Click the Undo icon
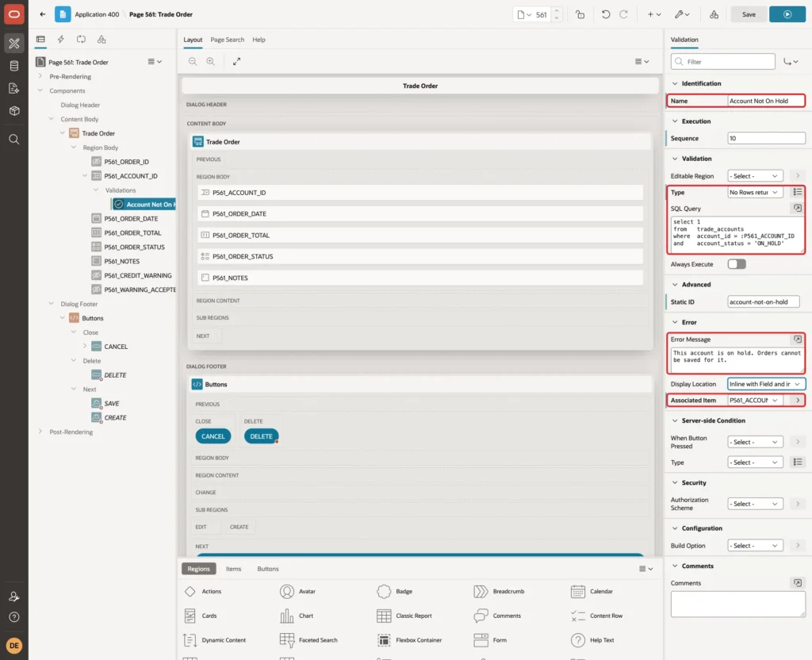The width and height of the screenshot is (812, 660). pyautogui.click(x=605, y=14)
